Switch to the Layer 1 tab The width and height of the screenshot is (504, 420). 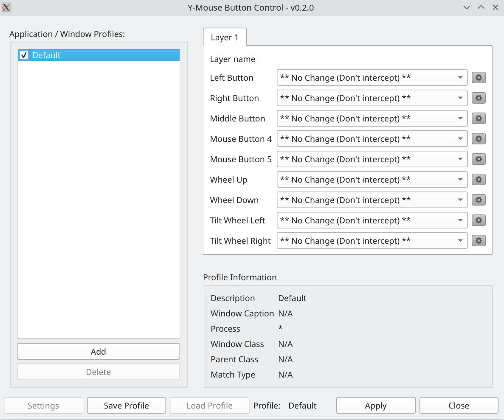point(225,37)
